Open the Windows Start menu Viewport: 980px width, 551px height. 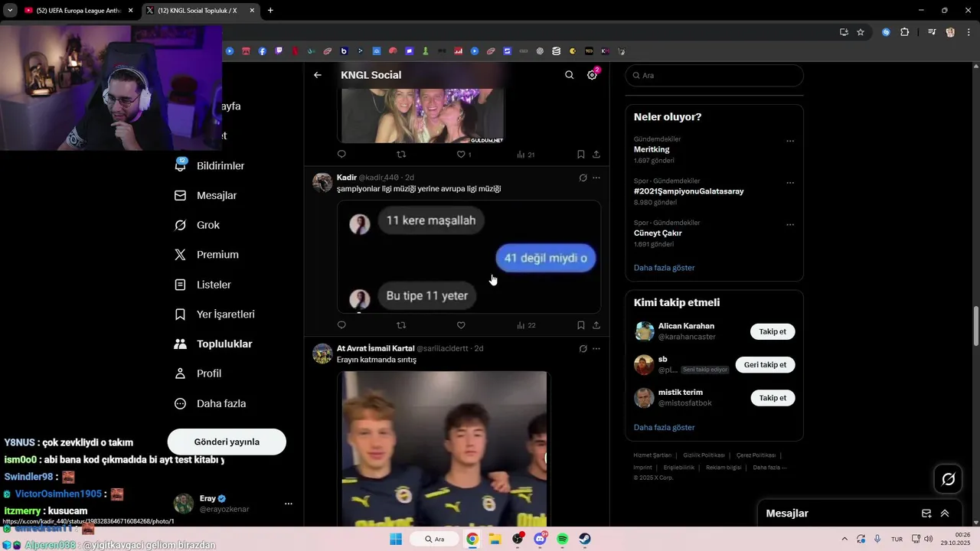396,539
